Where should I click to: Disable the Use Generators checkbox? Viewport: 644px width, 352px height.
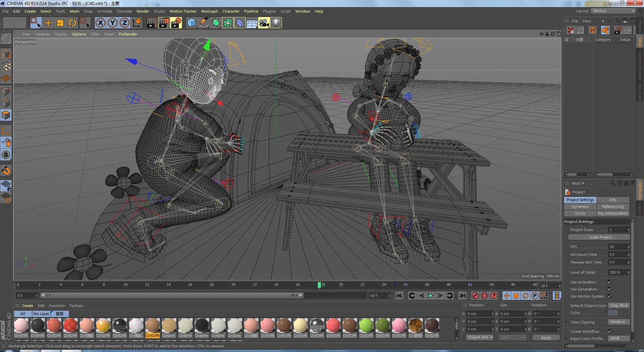pyautogui.click(x=610, y=289)
